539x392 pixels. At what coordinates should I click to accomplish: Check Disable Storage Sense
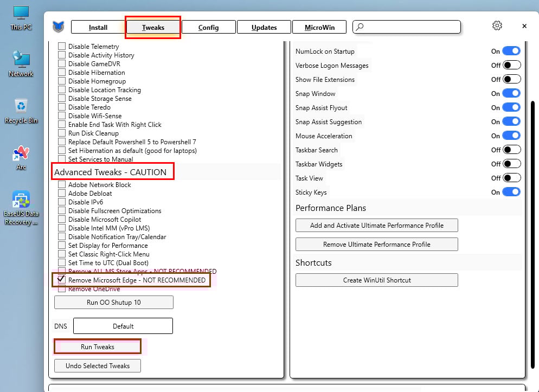62,98
